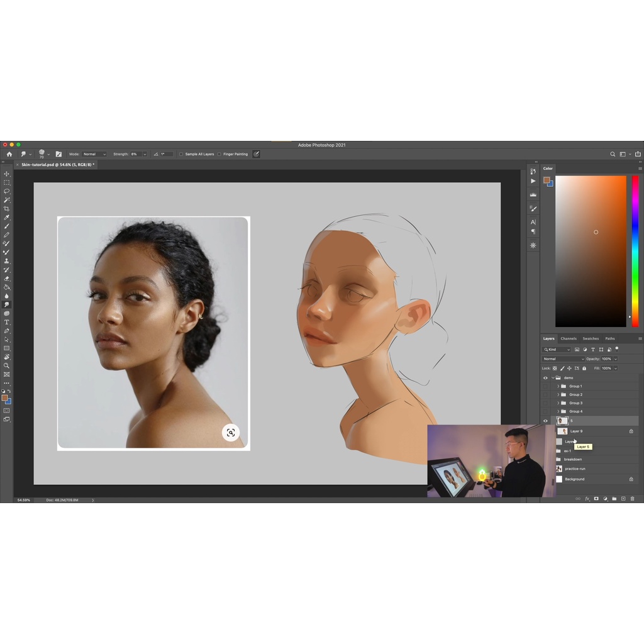644x644 pixels.
Task: Select the Move tool
Action: click(x=7, y=174)
